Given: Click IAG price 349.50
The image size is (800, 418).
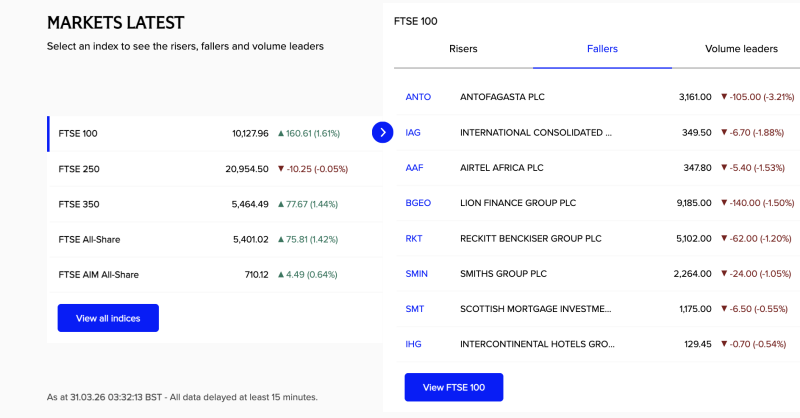Looking at the screenshot, I should click(697, 133).
